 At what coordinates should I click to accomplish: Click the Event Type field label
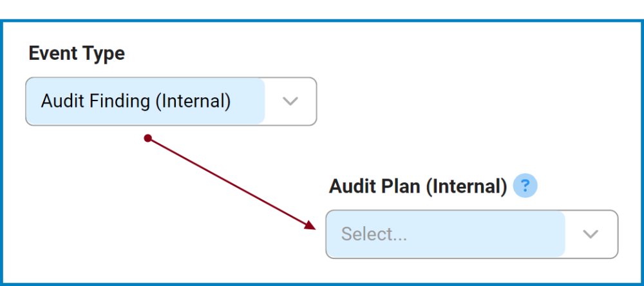click(x=77, y=53)
